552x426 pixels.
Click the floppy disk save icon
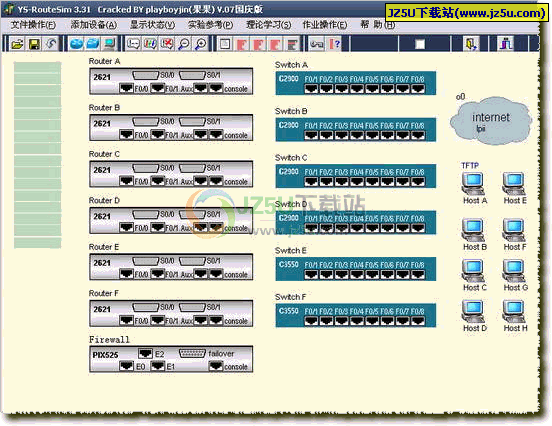coord(34,44)
